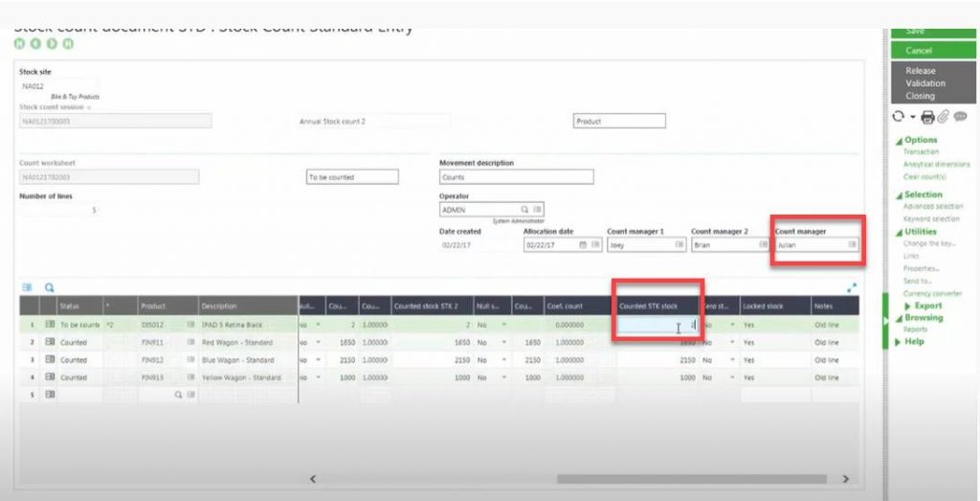Viewport: 980px width, 501px height.
Task: Click the search magnifier above the grid
Action: point(49,286)
